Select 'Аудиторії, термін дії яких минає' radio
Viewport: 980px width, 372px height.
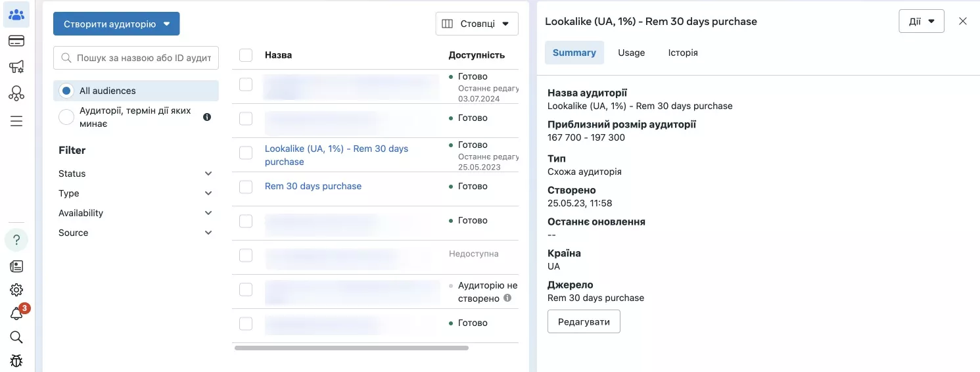point(66,117)
